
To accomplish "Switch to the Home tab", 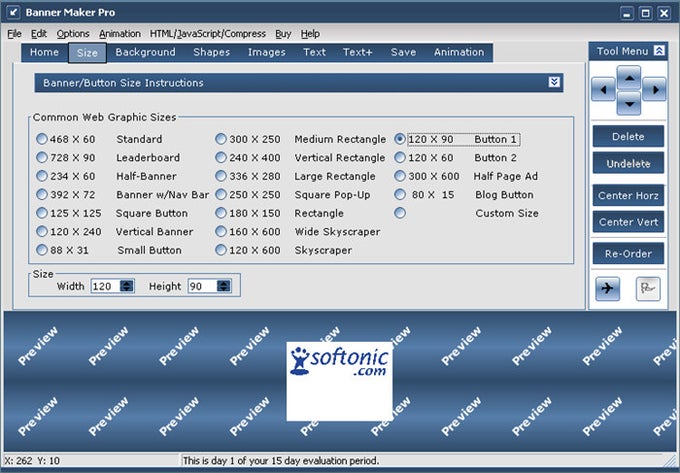I will point(44,52).
